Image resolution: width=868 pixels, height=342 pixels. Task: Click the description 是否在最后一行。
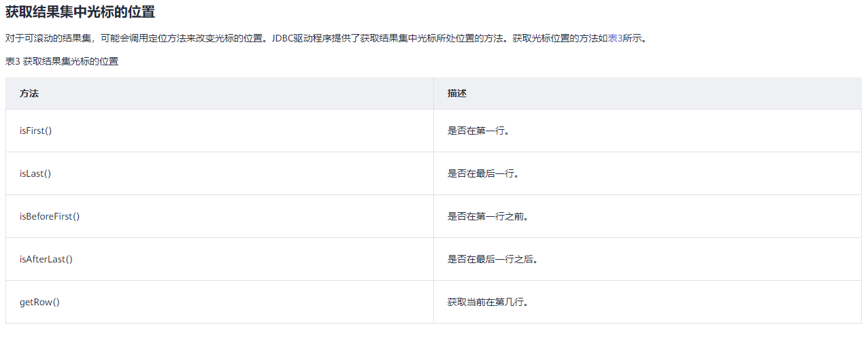[x=484, y=173]
